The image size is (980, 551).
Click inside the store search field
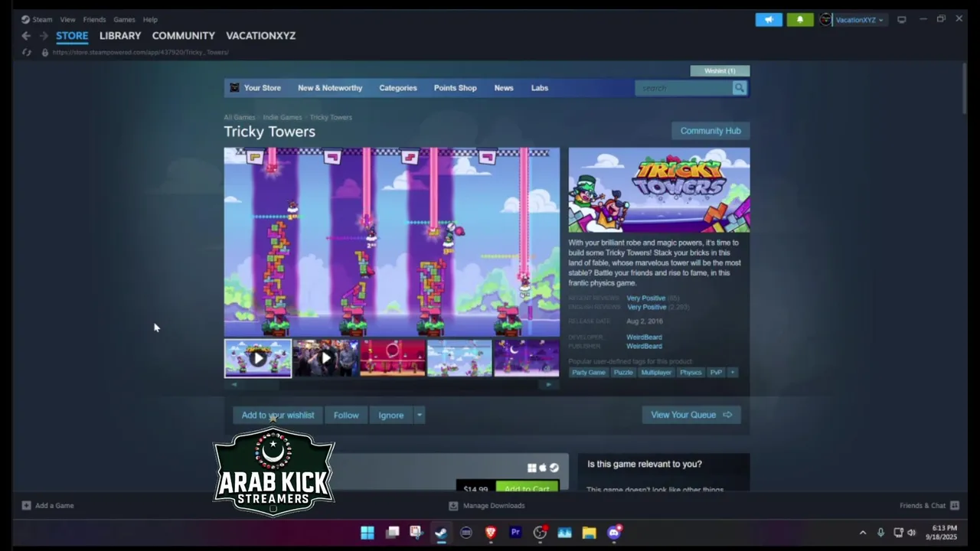[x=684, y=88]
